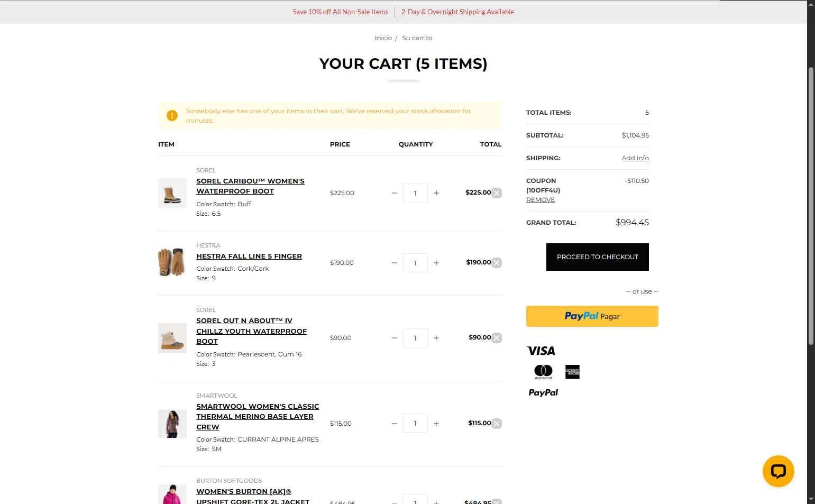Open Sorel Caribou Women's Waterproof Boot link
815x504 pixels.
click(250, 186)
